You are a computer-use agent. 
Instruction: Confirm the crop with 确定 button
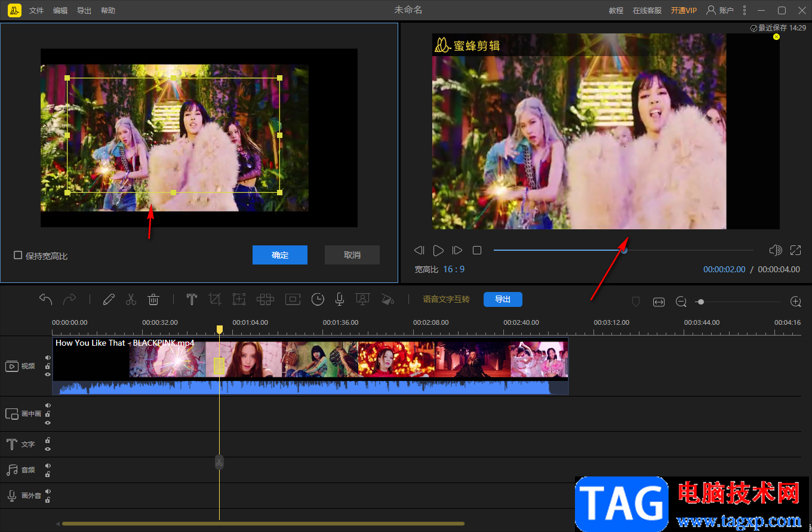coord(280,255)
